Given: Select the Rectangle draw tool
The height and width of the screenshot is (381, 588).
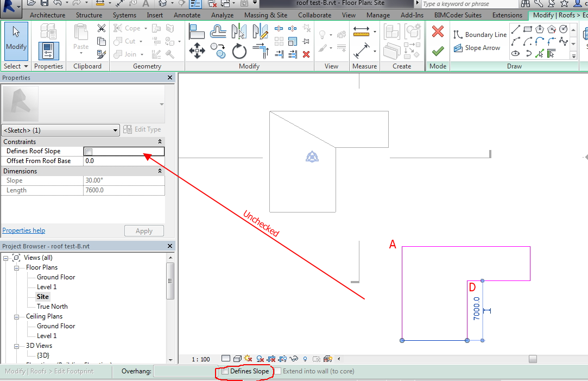Looking at the screenshot, I should pos(528,29).
